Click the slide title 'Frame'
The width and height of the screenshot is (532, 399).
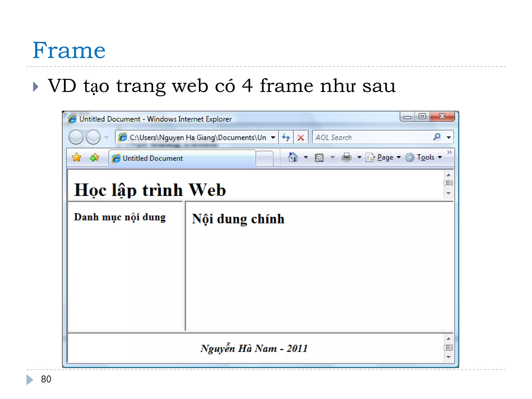click(69, 50)
